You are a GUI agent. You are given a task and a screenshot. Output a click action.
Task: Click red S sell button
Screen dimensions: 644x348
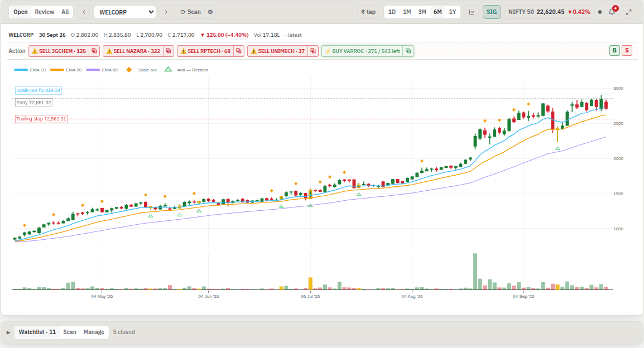(x=627, y=51)
